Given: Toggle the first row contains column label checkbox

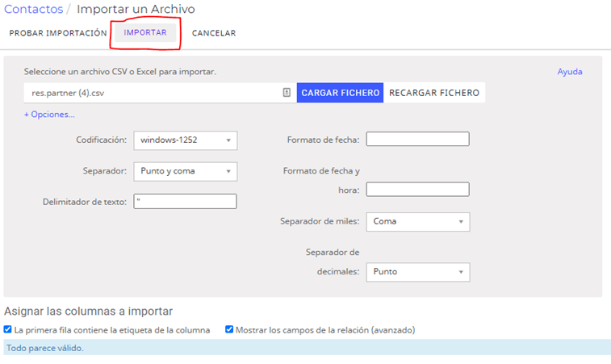Looking at the screenshot, I should point(8,329).
